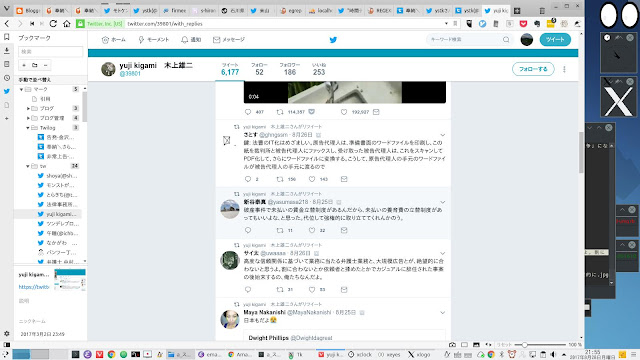This screenshot has width=640, height=360.
Task: Add a new bookmark with plus button
Action: [24, 65]
